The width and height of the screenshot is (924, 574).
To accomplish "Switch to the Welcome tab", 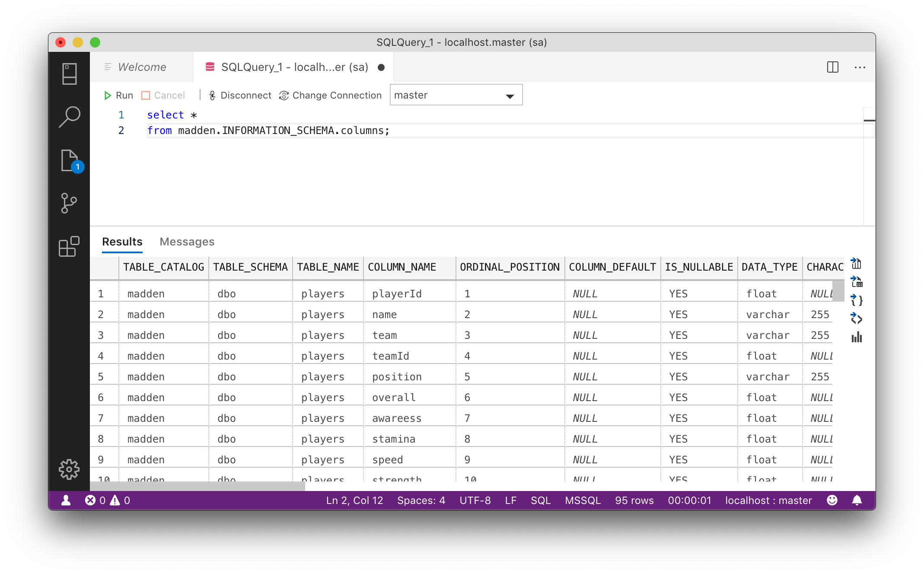I will click(x=142, y=67).
